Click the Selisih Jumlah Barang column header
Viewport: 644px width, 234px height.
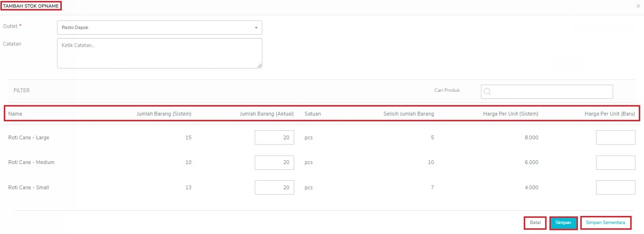pos(408,114)
